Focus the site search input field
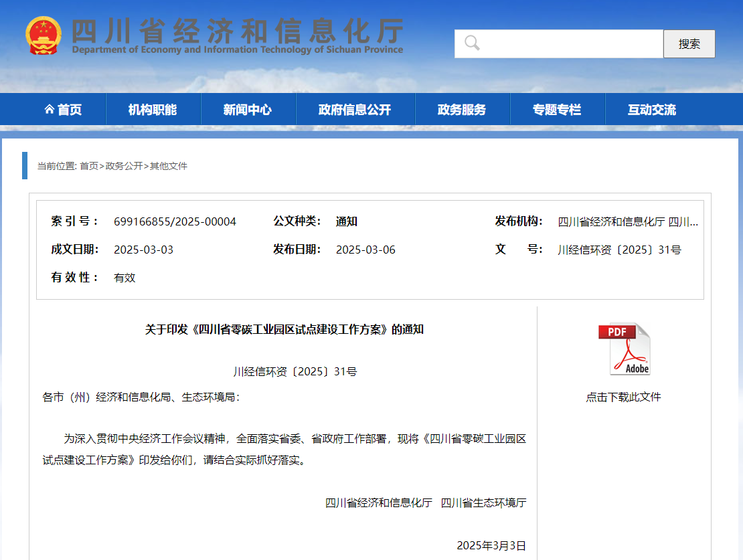 pyautogui.click(x=559, y=43)
